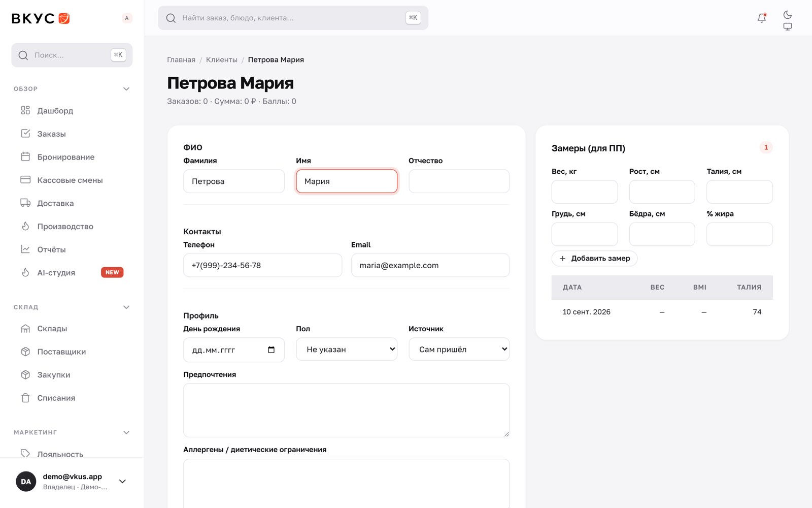Click the small A badge in sidebar header
812x508 pixels.
pos(127,18)
